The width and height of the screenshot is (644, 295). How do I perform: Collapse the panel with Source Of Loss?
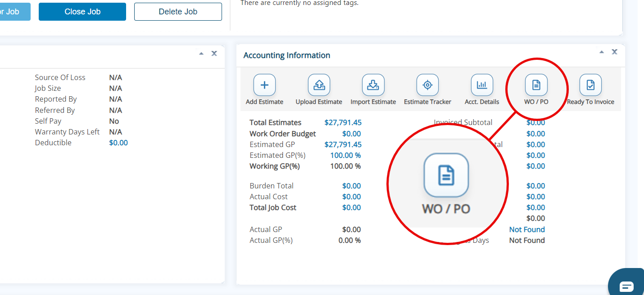point(201,53)
